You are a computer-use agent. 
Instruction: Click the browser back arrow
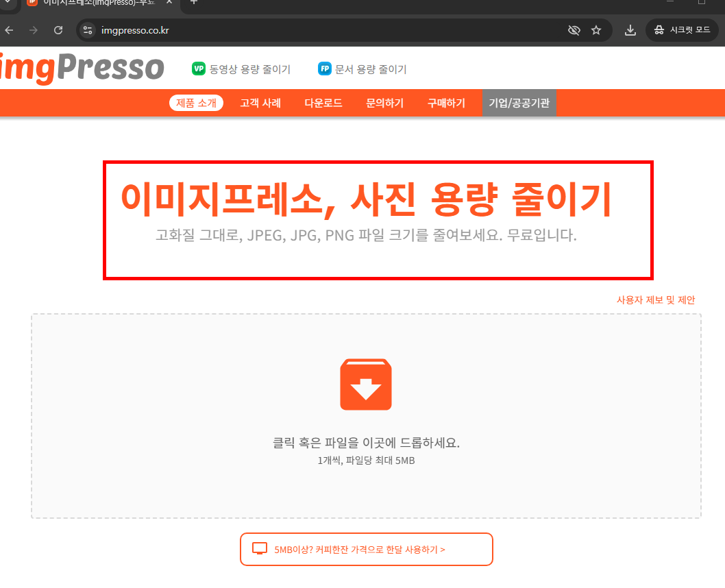9,30
